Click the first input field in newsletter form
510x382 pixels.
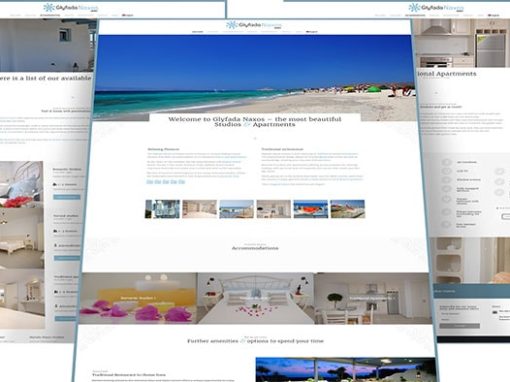coord(459,314)
